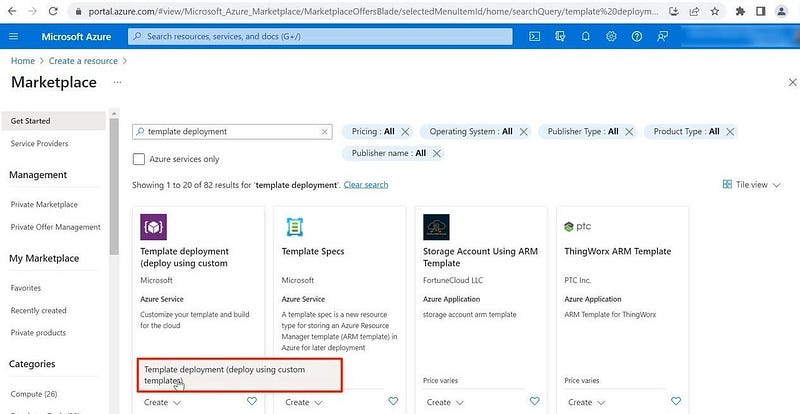The image size is (800, 414).
Task: Click the FortuneCloud logo on the Storage Account card
Action: click(436, 227)
